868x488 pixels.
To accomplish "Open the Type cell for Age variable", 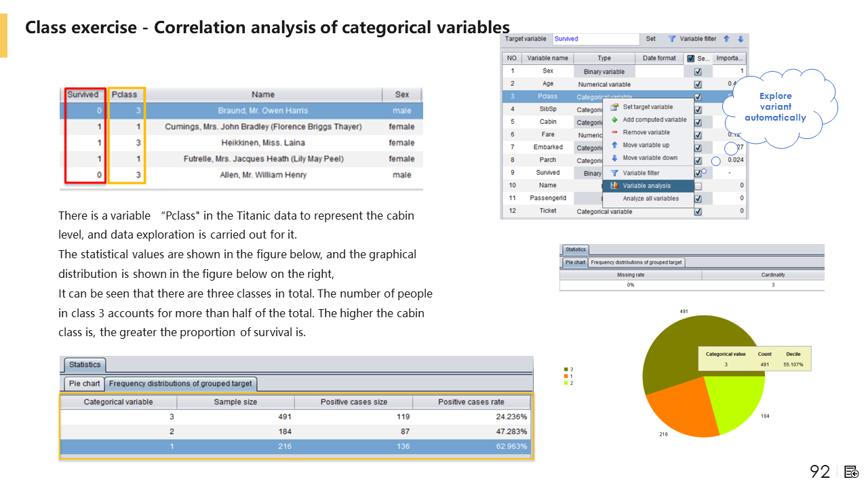I will pyautogui.click(x=604, y=84).
